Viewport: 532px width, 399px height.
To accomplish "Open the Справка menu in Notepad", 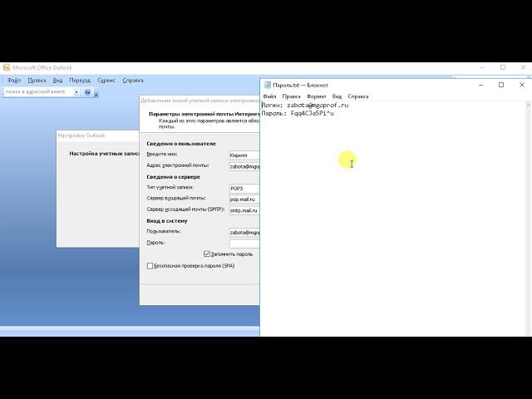I will tap(358, 96).
